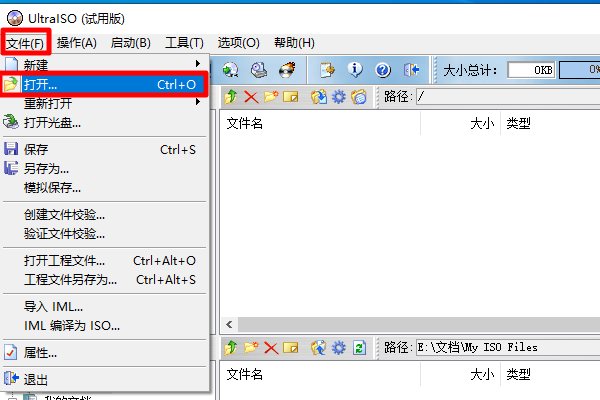Click the image pane 路径 field showing /

pos(508,96)
